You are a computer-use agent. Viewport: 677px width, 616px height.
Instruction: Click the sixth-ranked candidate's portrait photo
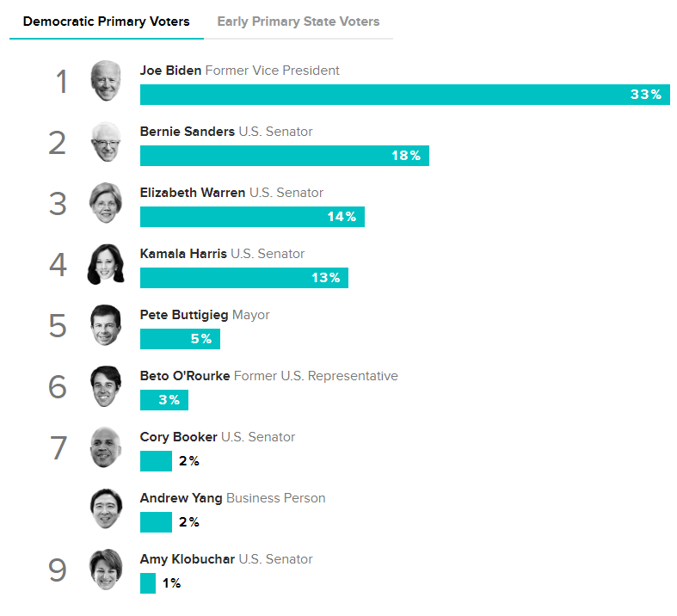click(105, 386)
